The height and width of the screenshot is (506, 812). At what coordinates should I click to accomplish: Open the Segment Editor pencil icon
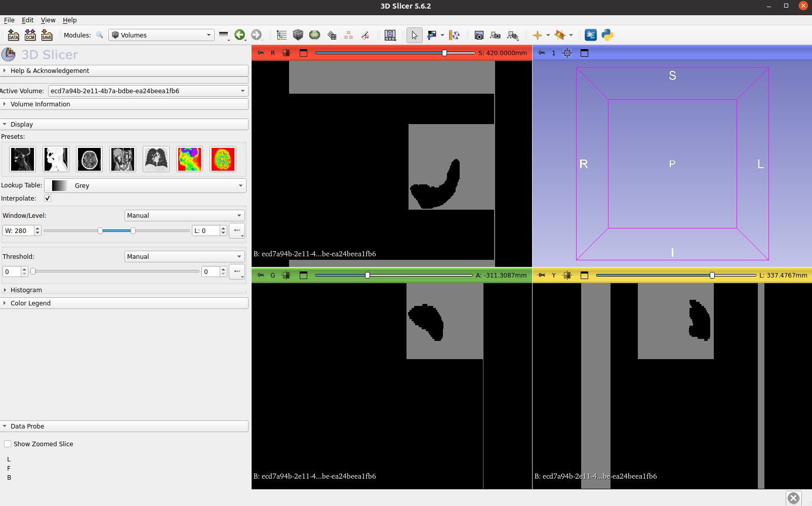[x=365, y=35]
